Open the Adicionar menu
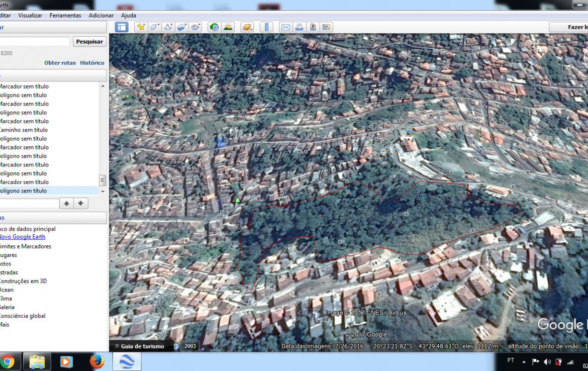 [x=101, y=16]
